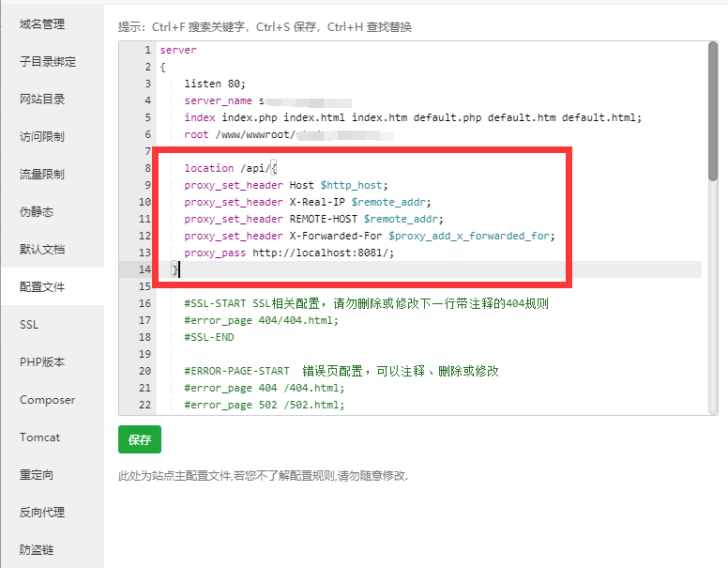The width and height of the screenshot is (728, 568).
Task: Switch to PHP版本 settings
Action: coord(42,362)
